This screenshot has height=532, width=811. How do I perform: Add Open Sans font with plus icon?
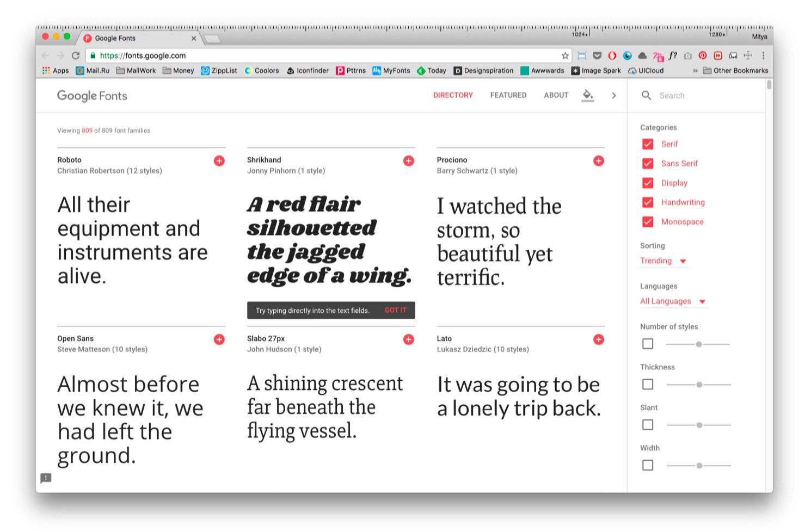[x=219, y=339]
